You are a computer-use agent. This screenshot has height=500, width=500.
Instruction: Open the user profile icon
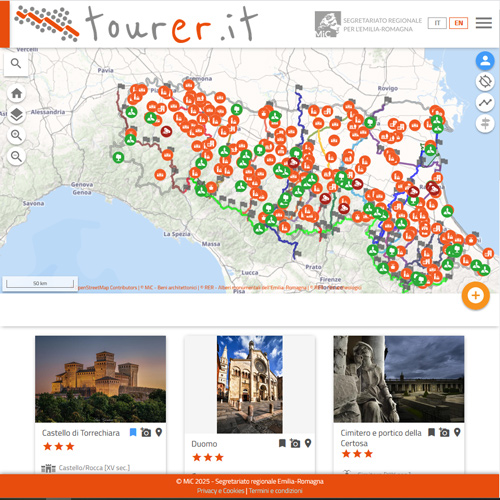485,61
